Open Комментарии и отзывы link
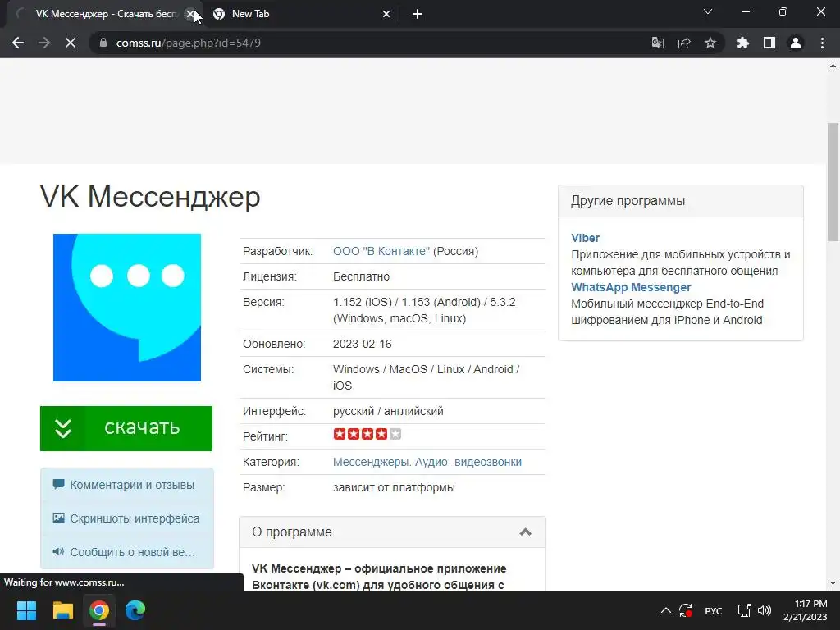The image size is (840, 630). tap(132, 485)
